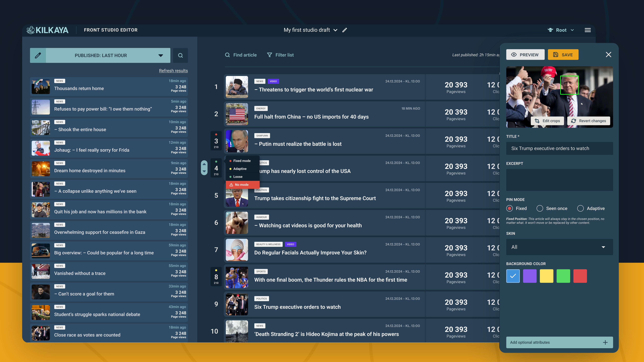Click the Refresh results link
This screenshot has height=362, width=644.
(173, 71)
